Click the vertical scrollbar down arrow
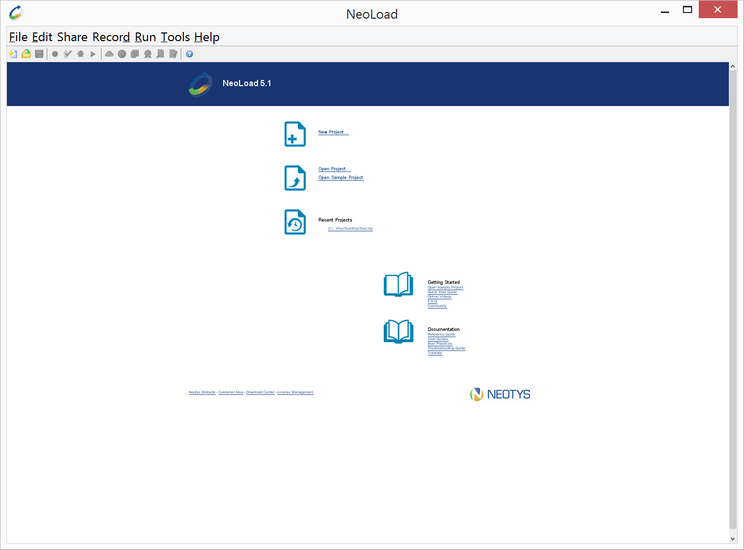The height and width of the screenshot is (550, 744). coord(733,539)
